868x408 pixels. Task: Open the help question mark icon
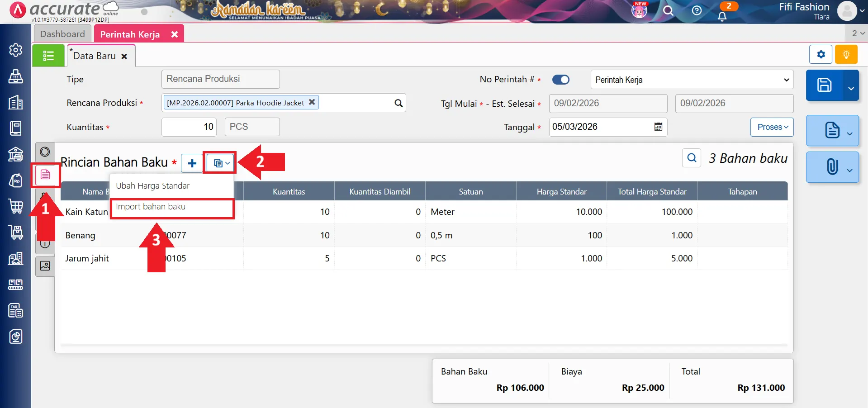697,11
